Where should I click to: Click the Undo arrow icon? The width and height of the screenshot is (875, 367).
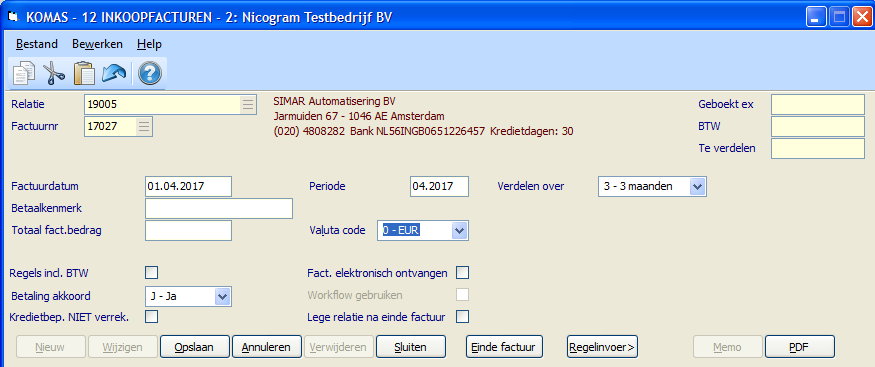click(114, 73)
